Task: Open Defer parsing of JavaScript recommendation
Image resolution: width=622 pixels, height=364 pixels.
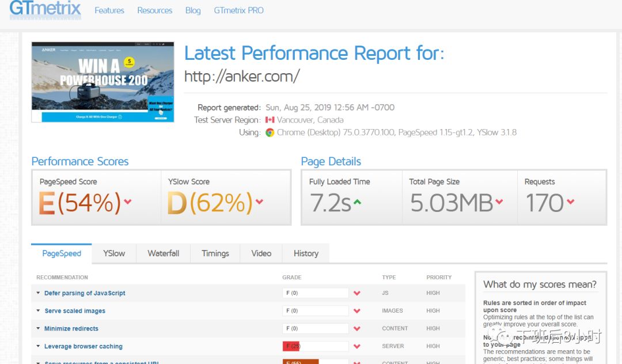Action: pos(85,293)
